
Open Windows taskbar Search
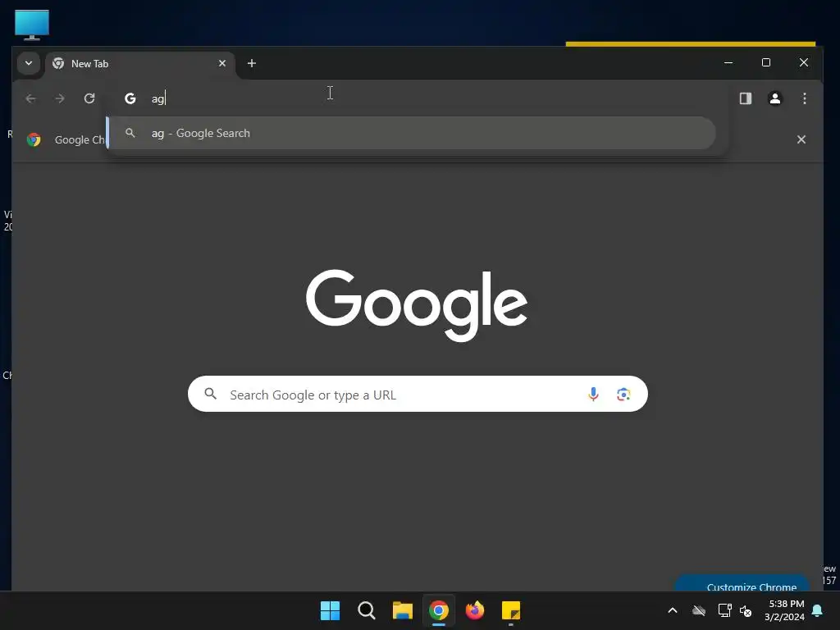367,610
